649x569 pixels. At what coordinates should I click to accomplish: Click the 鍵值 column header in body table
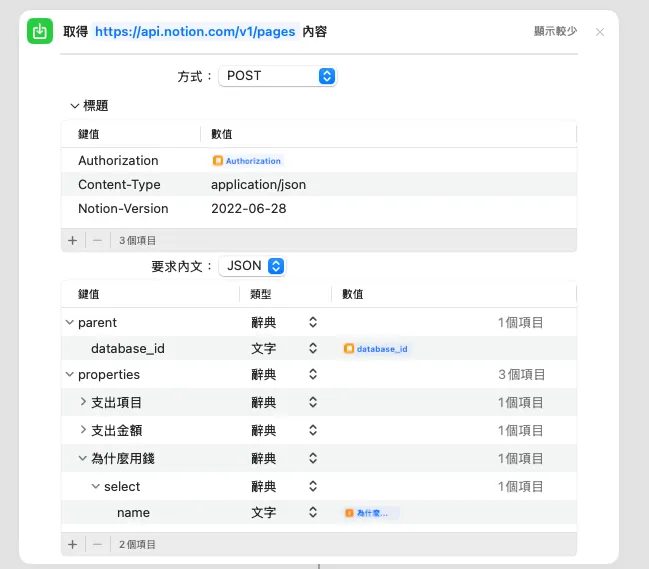coord(89,294)
